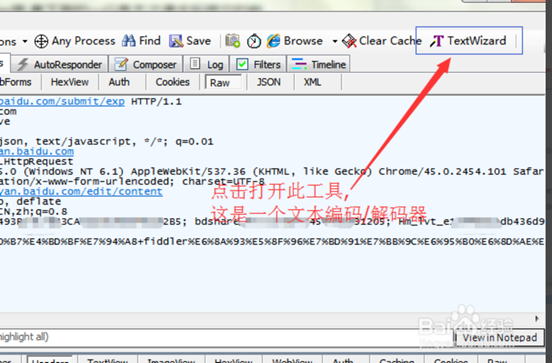Viewport: 552px width, 363px height.
Task: Select the JSON request view tab
Action: 269,82
